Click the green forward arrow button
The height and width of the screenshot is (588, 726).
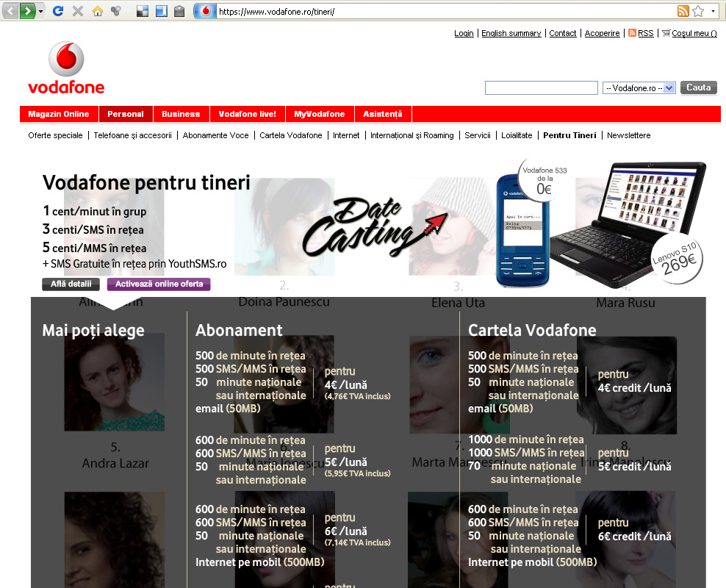click(x=28, y=11)
